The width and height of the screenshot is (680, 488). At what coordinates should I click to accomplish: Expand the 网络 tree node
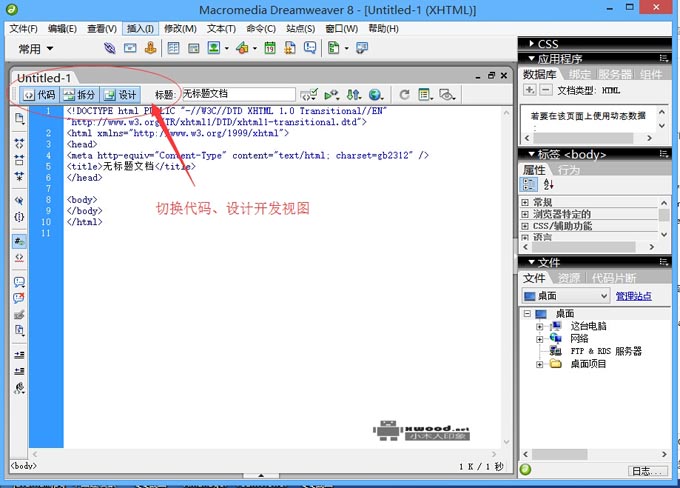539,339
